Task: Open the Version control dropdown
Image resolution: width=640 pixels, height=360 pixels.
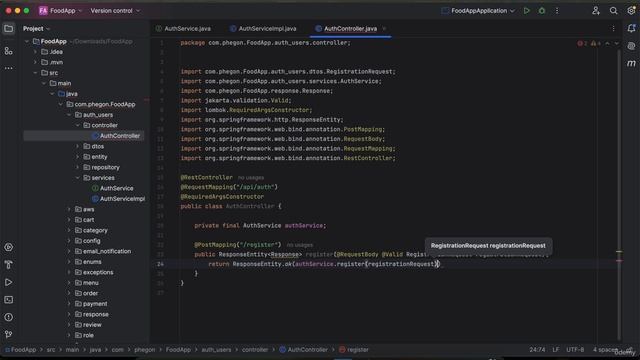Action: [x=115, y=11]
